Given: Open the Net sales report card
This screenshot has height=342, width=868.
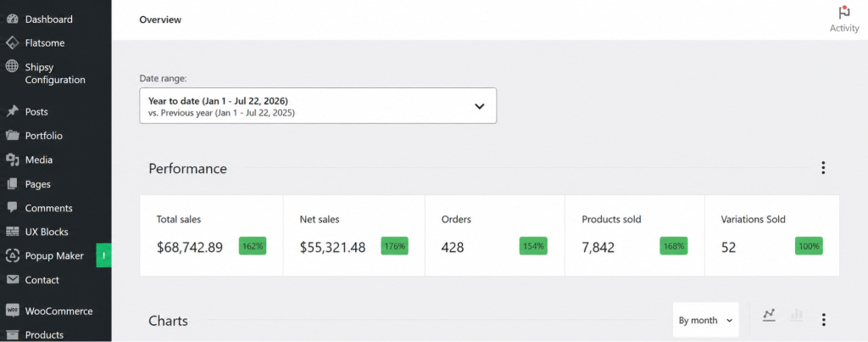Looking at the screenshot, I should tap(354, 236).
